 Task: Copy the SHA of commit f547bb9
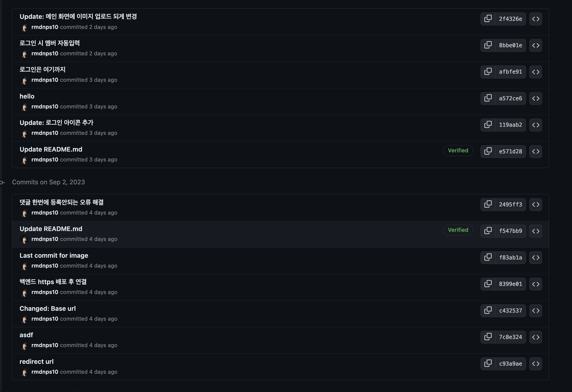pyautogui.click(x=488, y=231)
